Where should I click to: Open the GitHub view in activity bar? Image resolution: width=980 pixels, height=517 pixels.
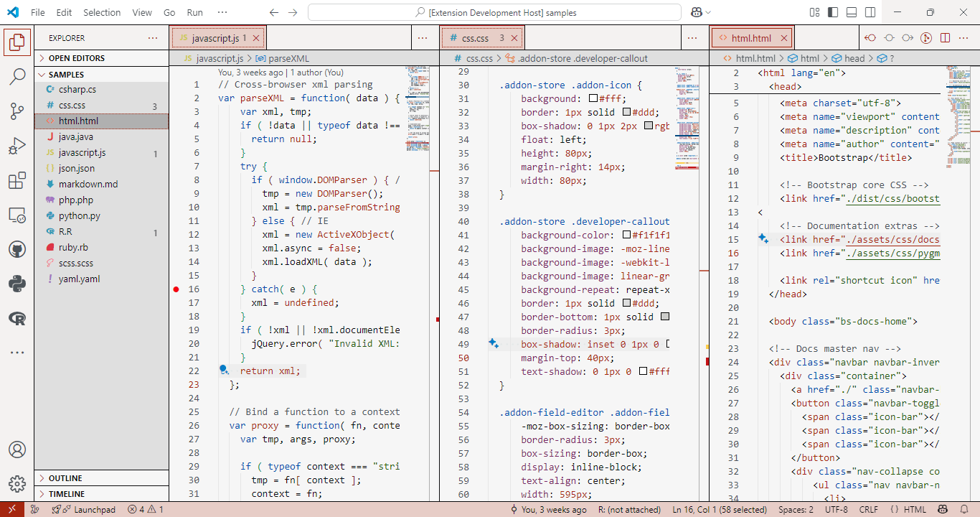coord(17,249)
